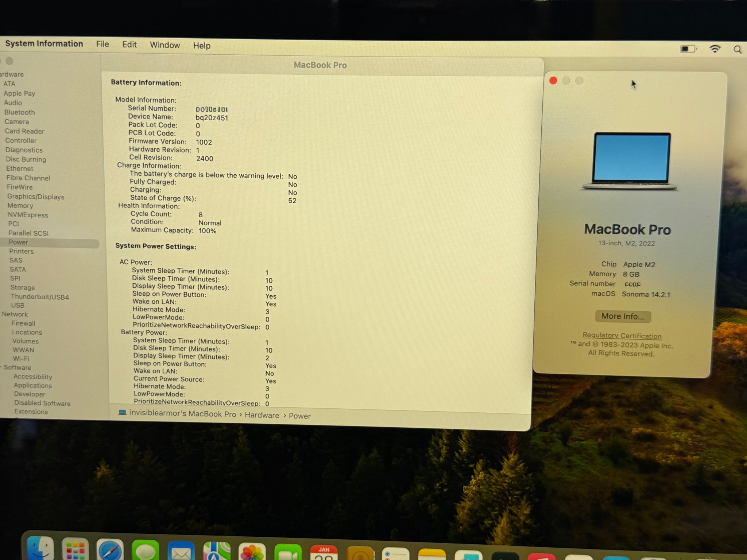
Task: Select Bluetooth in the hardware sidebar
Action: point(20,112)
